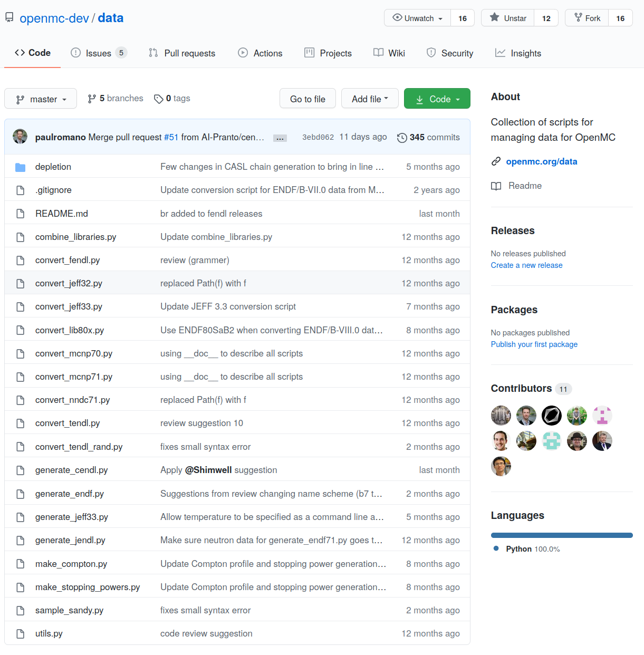Screen dimensions: 644x655
Task: View the 345 commits history
Action: click(428, 137)
